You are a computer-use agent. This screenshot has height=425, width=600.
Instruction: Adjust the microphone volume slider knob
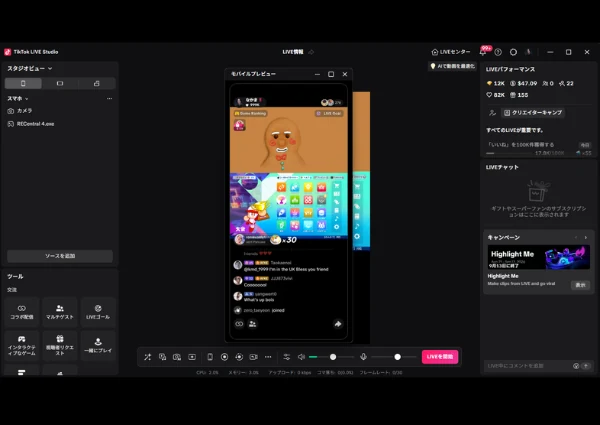(398, 357)
